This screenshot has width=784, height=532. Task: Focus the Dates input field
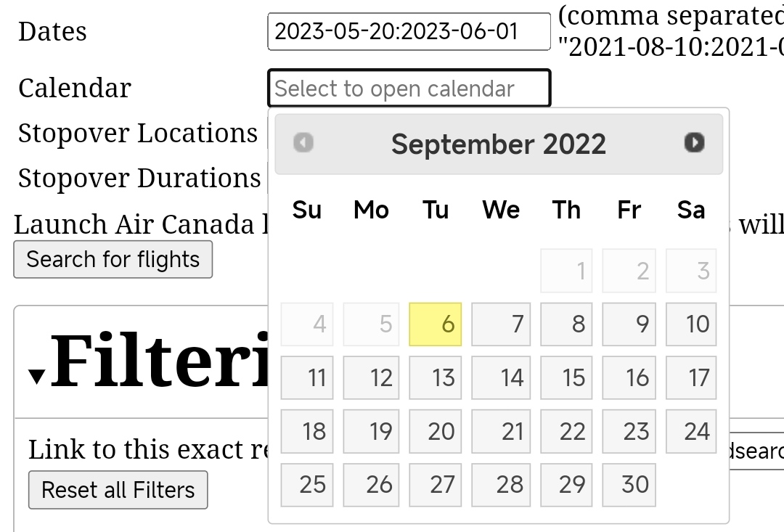pyautogui.click(x=409, y=32)
